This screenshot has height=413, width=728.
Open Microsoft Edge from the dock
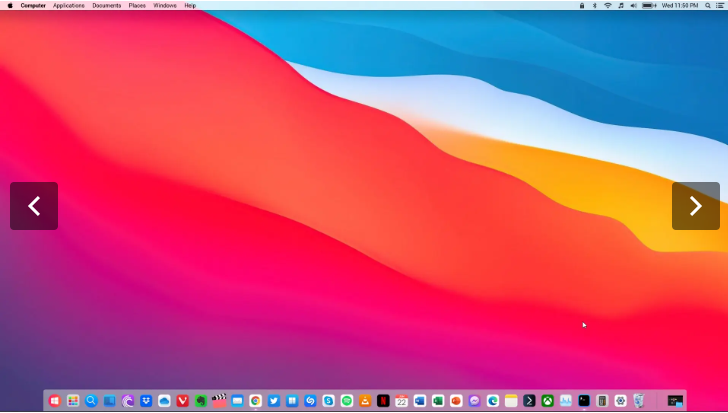click(493, 401)
